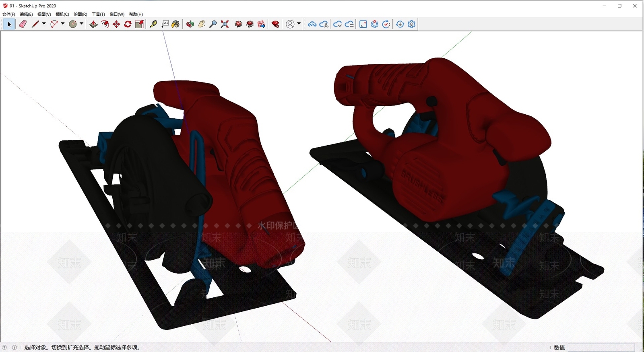Open the 3D Warehouse icon
The height and width of the screenshot is (352, 644).
point(238,24)
